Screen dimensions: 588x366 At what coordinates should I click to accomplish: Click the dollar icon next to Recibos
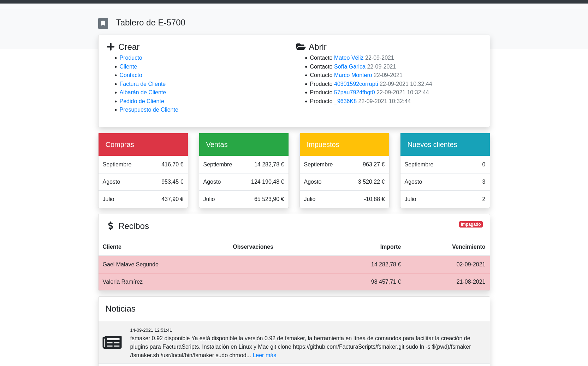[111, 226]
